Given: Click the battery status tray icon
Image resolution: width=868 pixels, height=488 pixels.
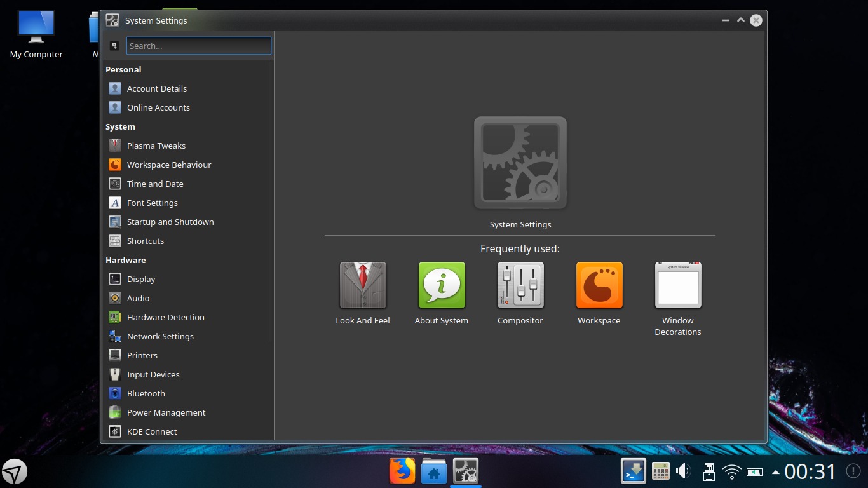Looking at the screenshot, I should point(755,472).
